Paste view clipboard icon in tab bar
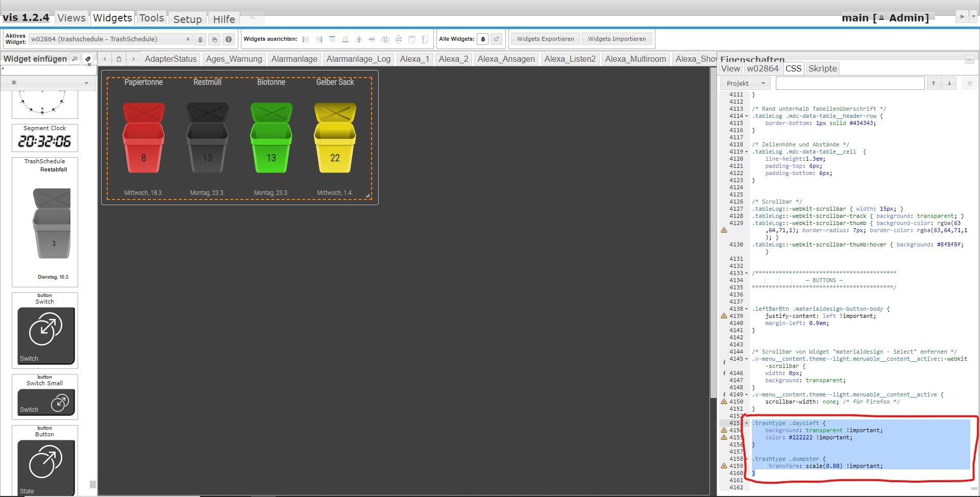980x497 pixels. pyautogui.click(x=119, y=59)
